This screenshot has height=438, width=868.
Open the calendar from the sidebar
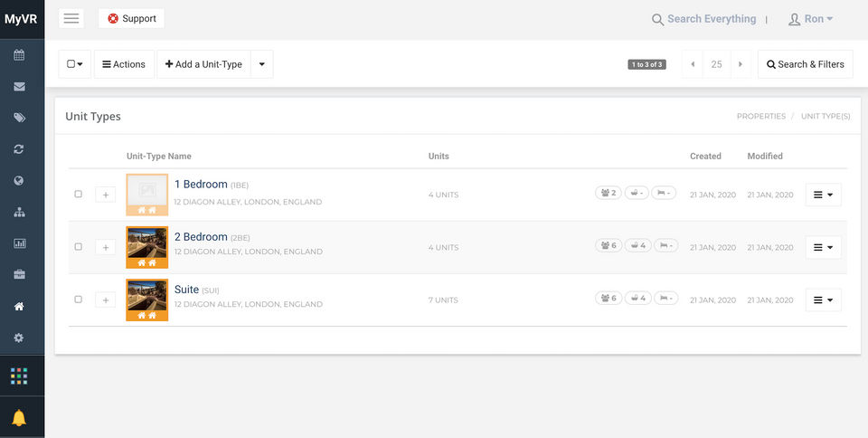pyautogui.click(x=19, y=55)
